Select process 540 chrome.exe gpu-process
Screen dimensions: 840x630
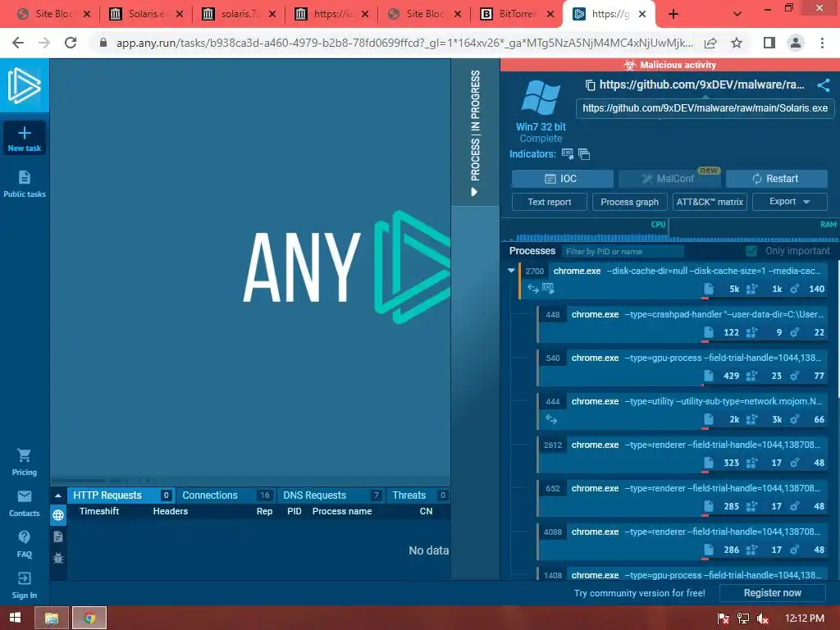[x=683, y=367]
